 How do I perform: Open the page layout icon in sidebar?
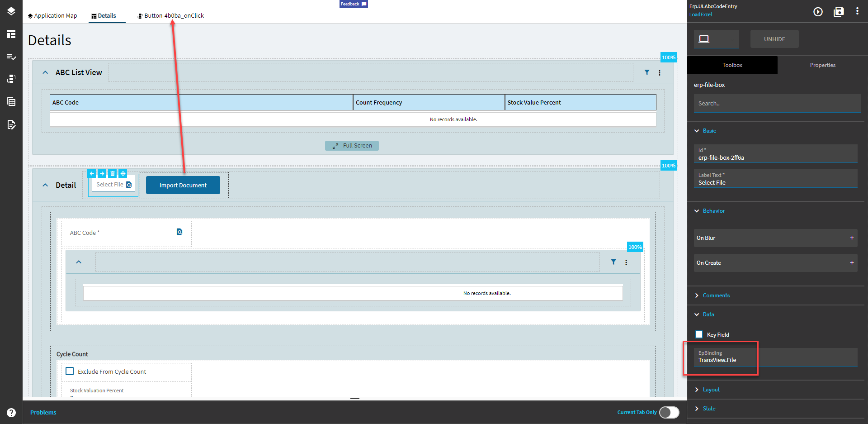11,34
